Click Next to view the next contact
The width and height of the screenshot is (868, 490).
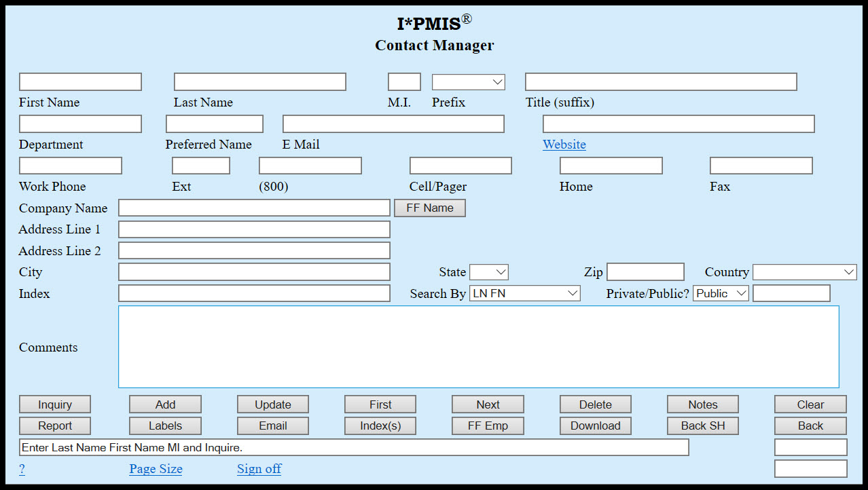pos(488,404)
